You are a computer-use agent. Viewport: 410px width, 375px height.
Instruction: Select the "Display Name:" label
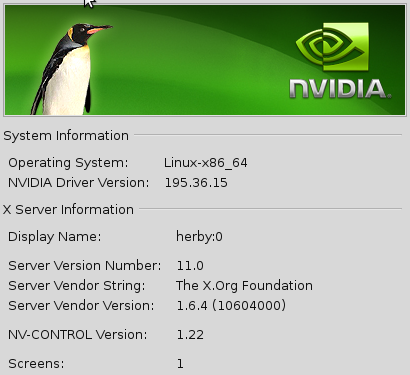pos(55,237)
